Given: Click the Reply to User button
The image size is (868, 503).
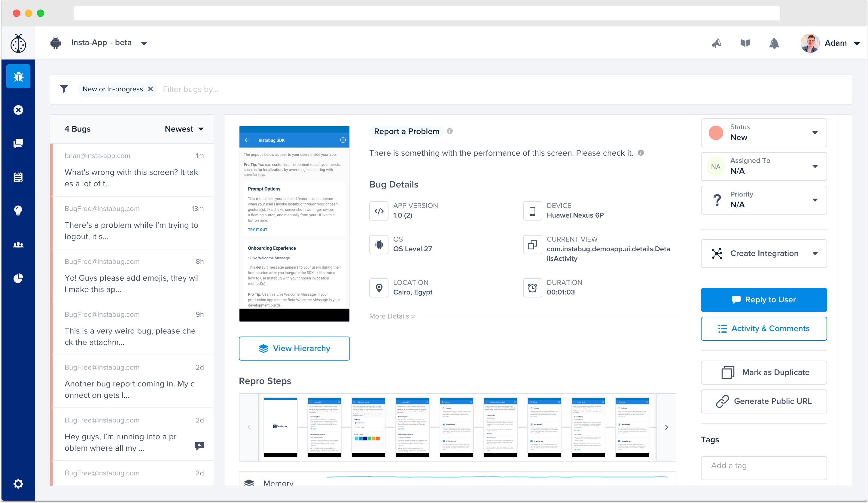Looking at the screenshot, I should pos(764,300).
